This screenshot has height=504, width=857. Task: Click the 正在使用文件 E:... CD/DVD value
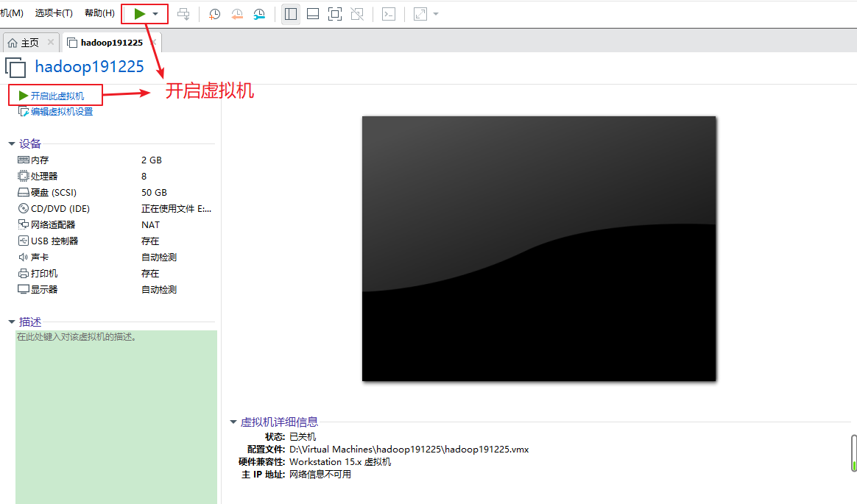pos(176,208)
